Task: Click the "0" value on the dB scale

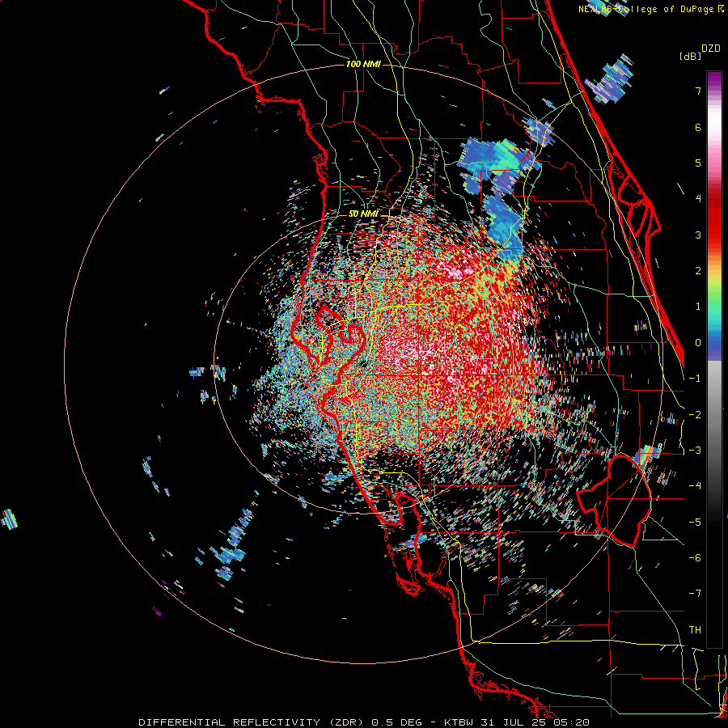Action: 698,343
